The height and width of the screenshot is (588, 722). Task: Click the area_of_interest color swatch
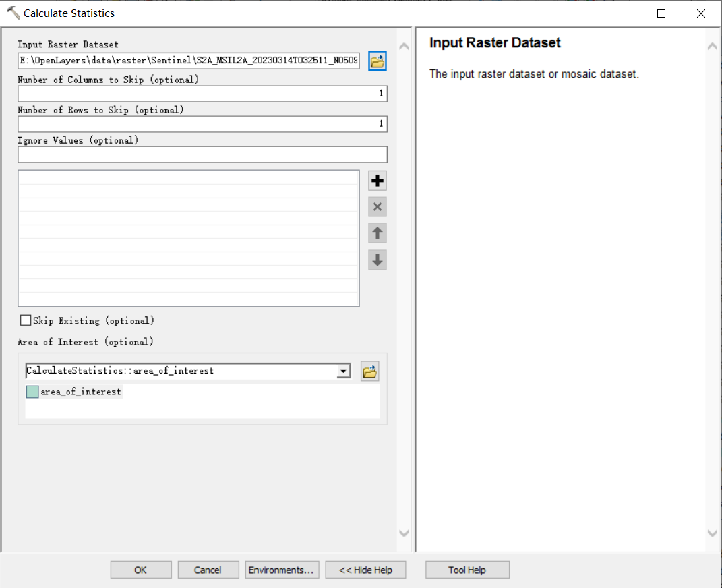[x=32, y=392]
